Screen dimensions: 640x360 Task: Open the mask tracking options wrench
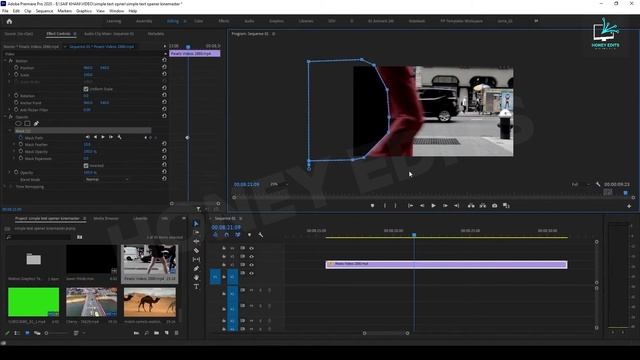pyautogui.click(x=120, y=137)
